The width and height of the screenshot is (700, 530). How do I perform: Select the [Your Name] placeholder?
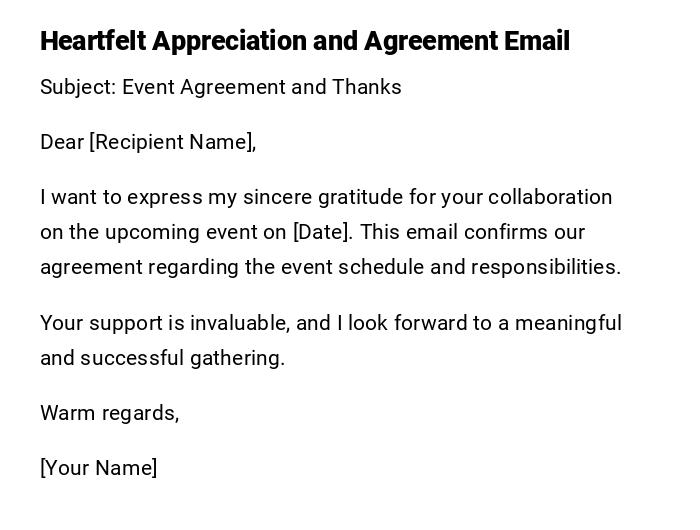(x=98, y=468)
